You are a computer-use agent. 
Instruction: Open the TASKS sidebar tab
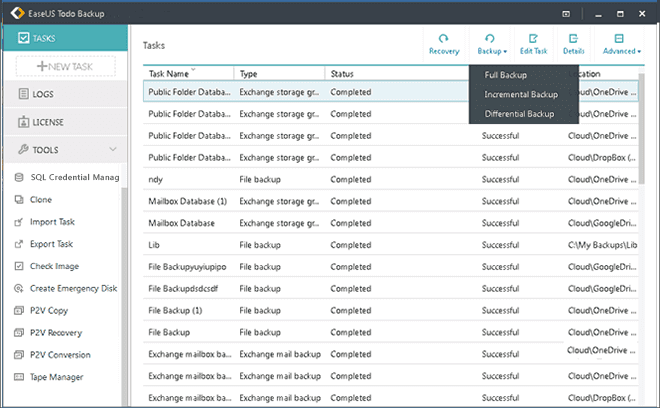pyautogui.click(x=65, y=38)
